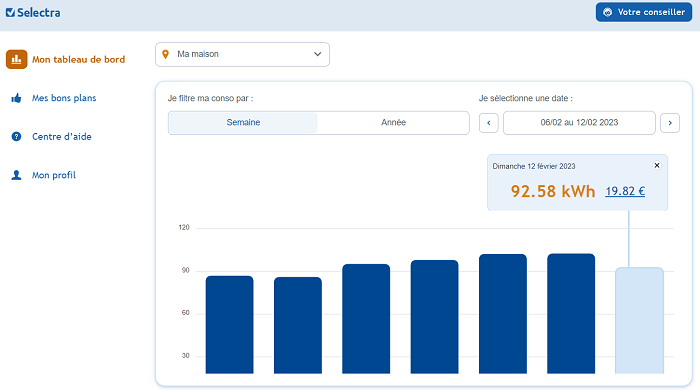Click the 19.82 € cost link
700x390 pixels.
[625, 191]
